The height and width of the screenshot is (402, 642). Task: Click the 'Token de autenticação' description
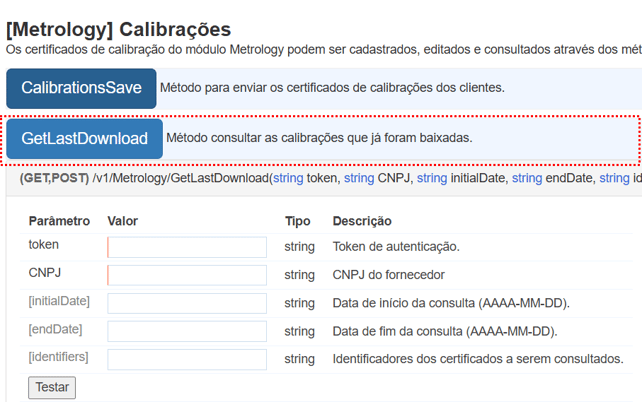(396, 246)
